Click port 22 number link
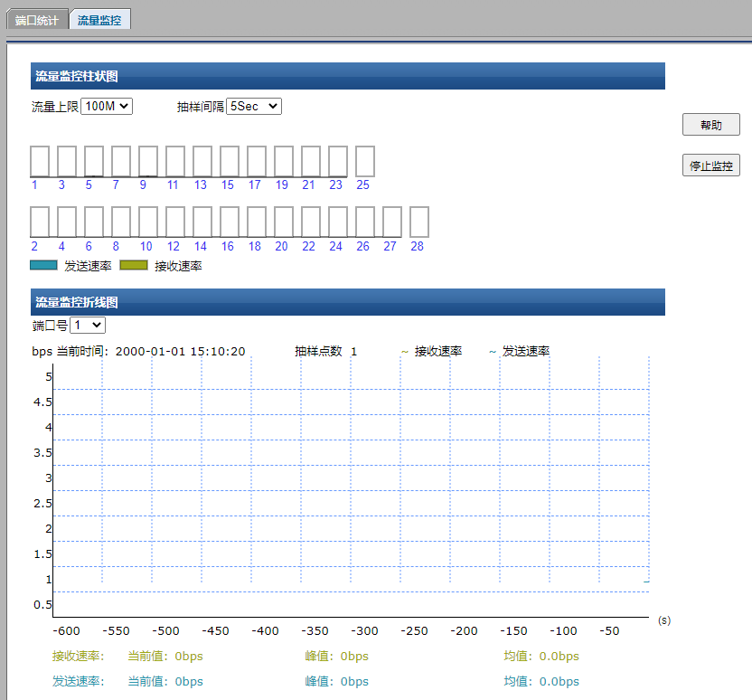This screenshot has width=752, height=700. pyautogui.click(x=308, y=246)
